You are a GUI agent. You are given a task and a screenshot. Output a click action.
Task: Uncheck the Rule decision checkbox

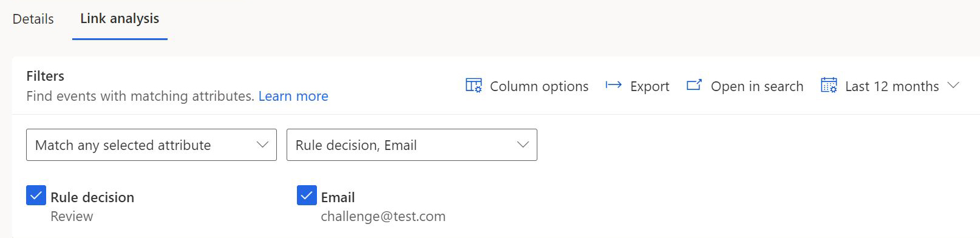pyautogui.click(x=36, y=195)
